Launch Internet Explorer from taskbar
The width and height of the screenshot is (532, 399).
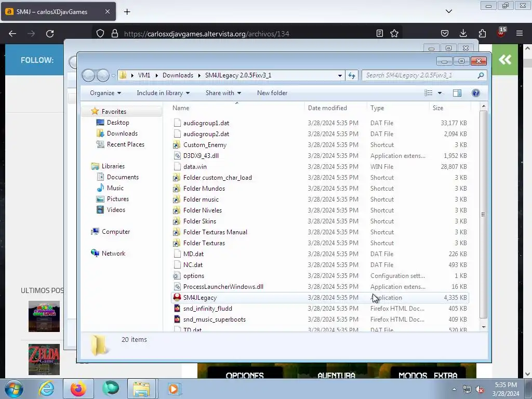point(46,389)
